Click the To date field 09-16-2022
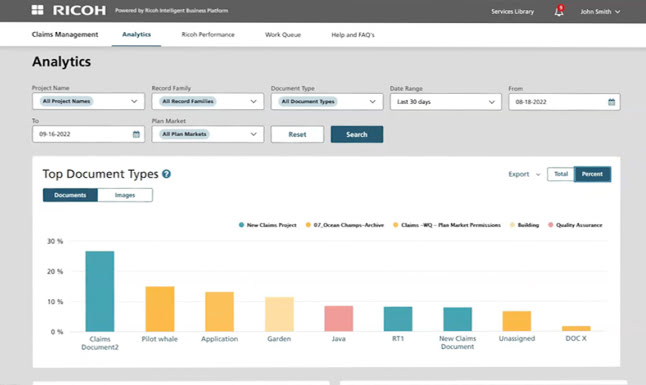Image resolution: width=646 pixels, height=385 pixels. coord(89,134)
